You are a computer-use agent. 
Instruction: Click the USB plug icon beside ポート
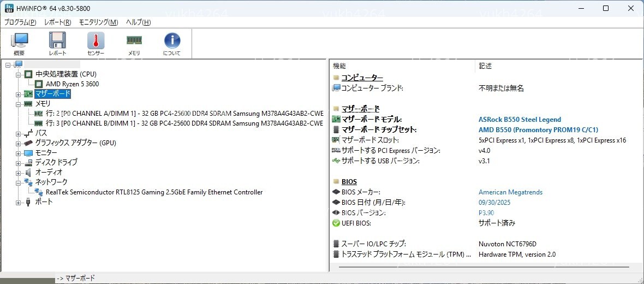pyautogui.click(x=28, y=202)
